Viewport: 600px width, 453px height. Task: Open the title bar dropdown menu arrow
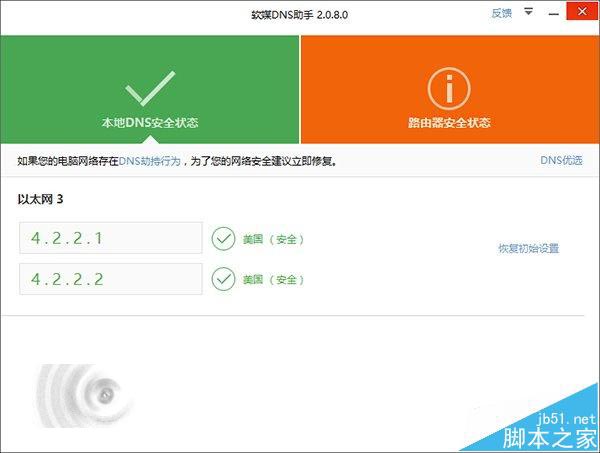click(x=528, y=12)
